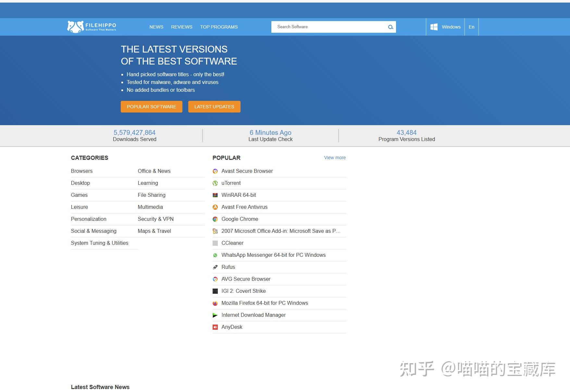Click the 43,484 program versions figure
This screenshot has width=570, height=392.
(x=406, y=133)
